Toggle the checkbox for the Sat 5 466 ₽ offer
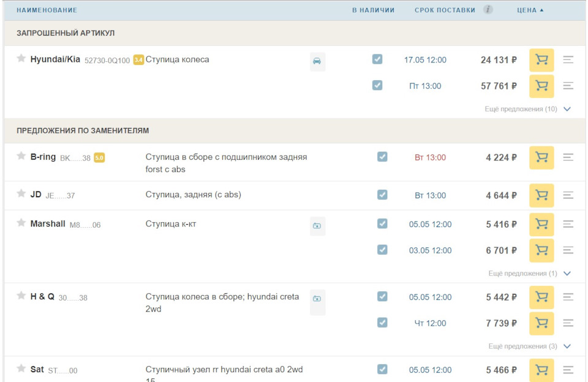 pos(382,369)
